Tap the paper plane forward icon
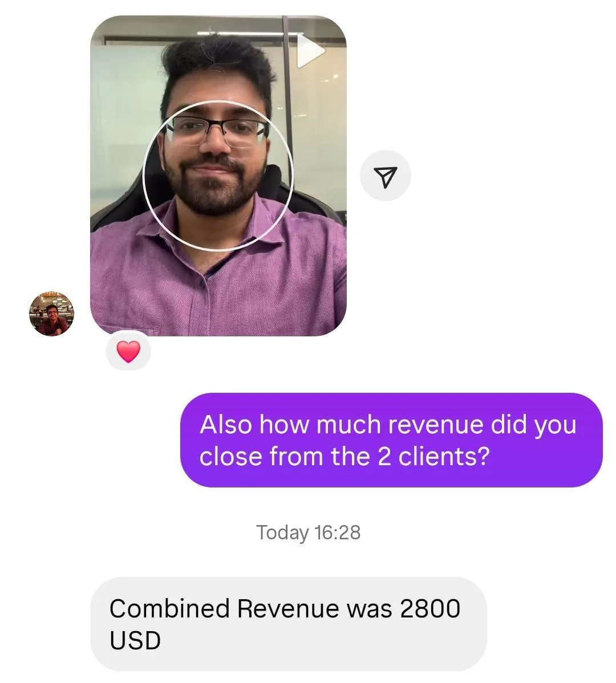 (x=386, y=176)
